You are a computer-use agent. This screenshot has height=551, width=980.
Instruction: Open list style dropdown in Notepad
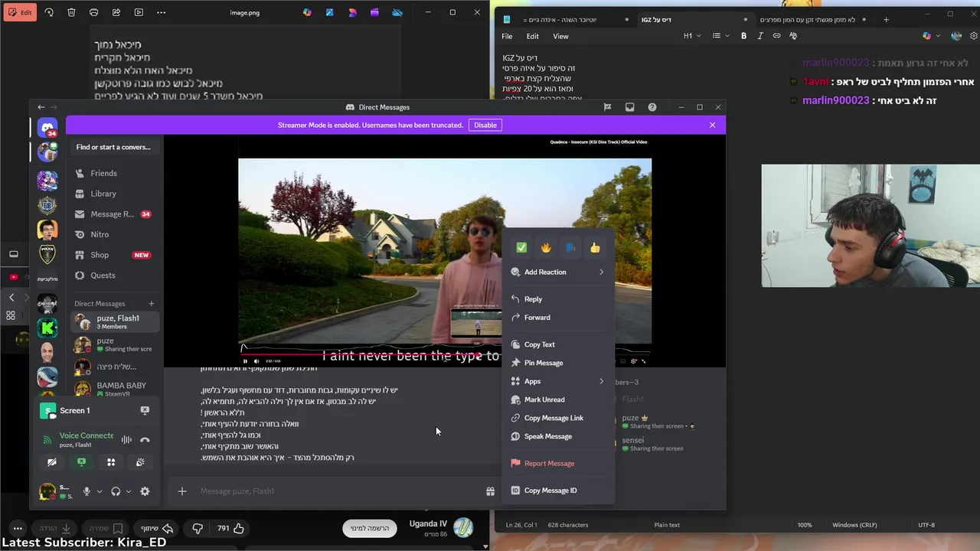pos(720,36)
